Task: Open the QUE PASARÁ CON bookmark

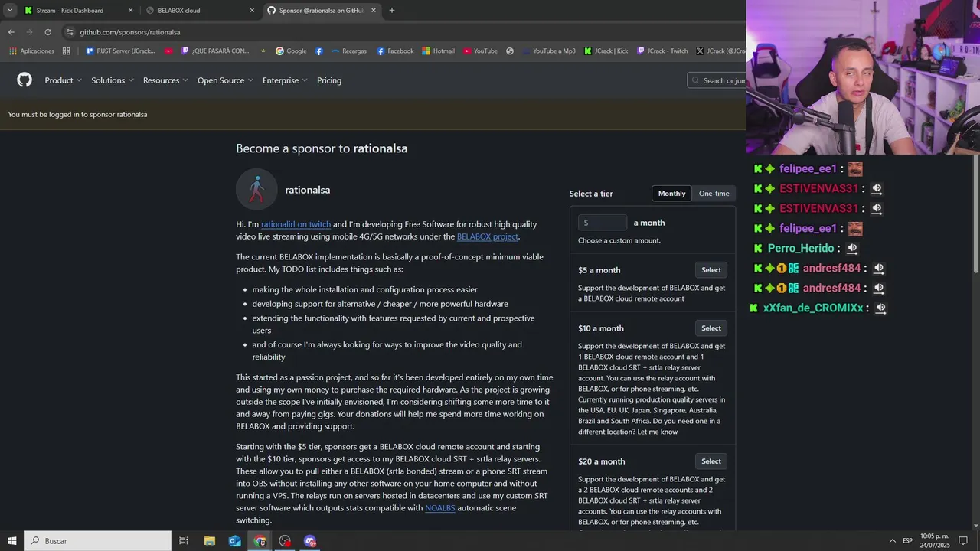Action: (215, 51)
